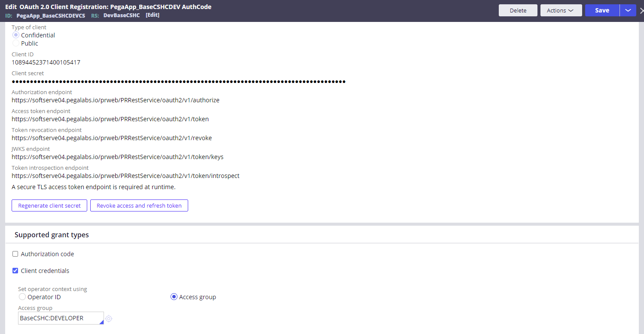Close the OAuth client registration form
Image resolution: width=644 pixels, height=334 pixels.
[x=641, y=11]
